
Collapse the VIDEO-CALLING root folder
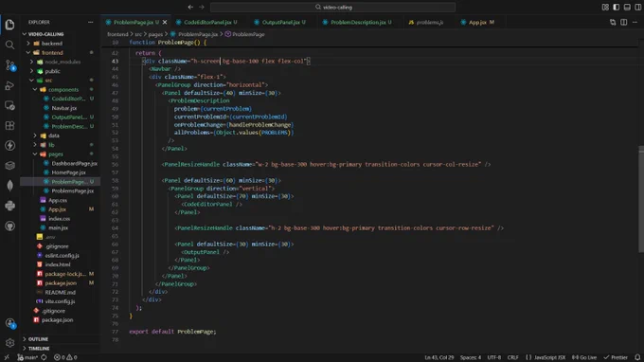tap(25, 34)
